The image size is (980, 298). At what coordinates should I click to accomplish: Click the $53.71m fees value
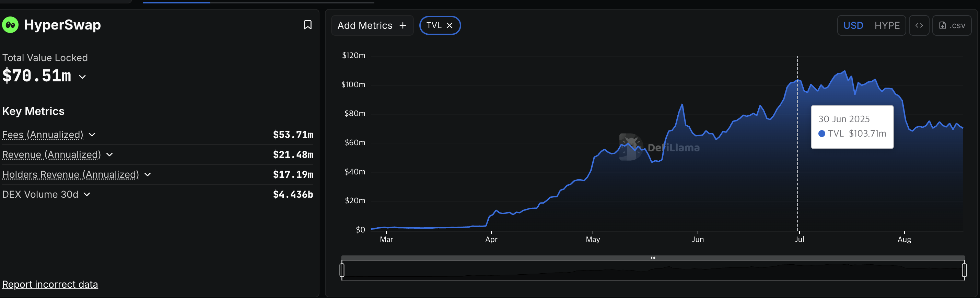pyautogui.click(x=293, y=135)
